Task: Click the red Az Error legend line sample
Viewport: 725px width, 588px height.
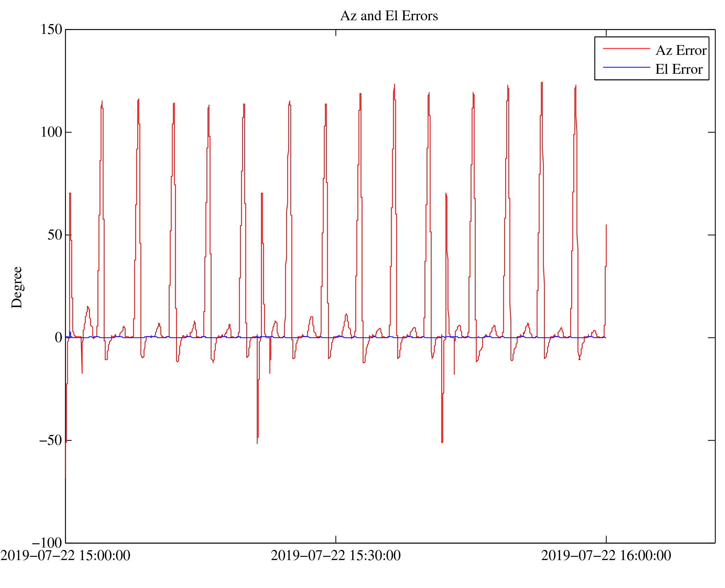Action: (626, 49)
